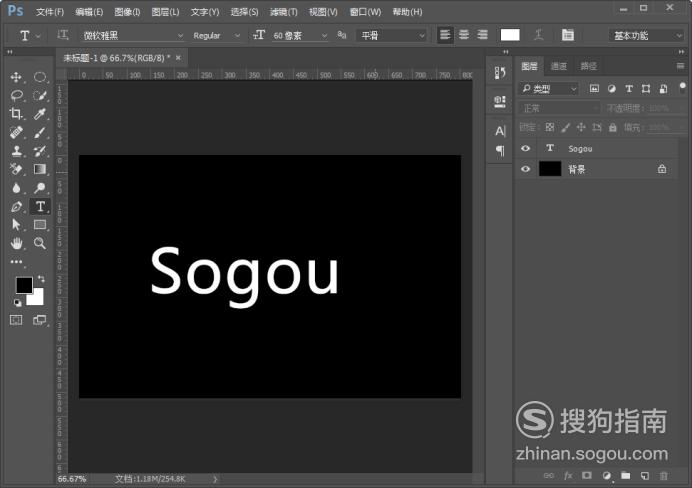Toggle filter for smart objects
The image size is (692, 488).
(x=663, y=89)
